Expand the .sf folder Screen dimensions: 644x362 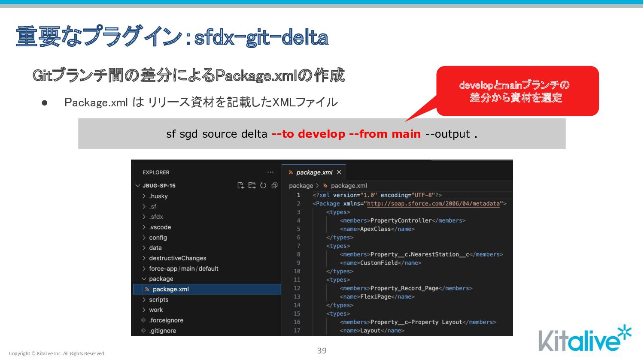[x=144, y=206]
